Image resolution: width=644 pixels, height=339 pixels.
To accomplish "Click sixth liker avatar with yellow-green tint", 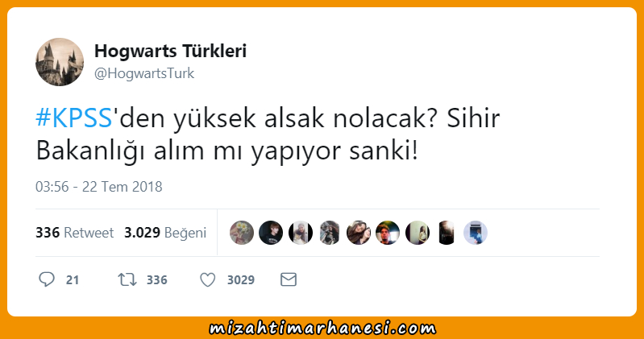I will 388,233.
